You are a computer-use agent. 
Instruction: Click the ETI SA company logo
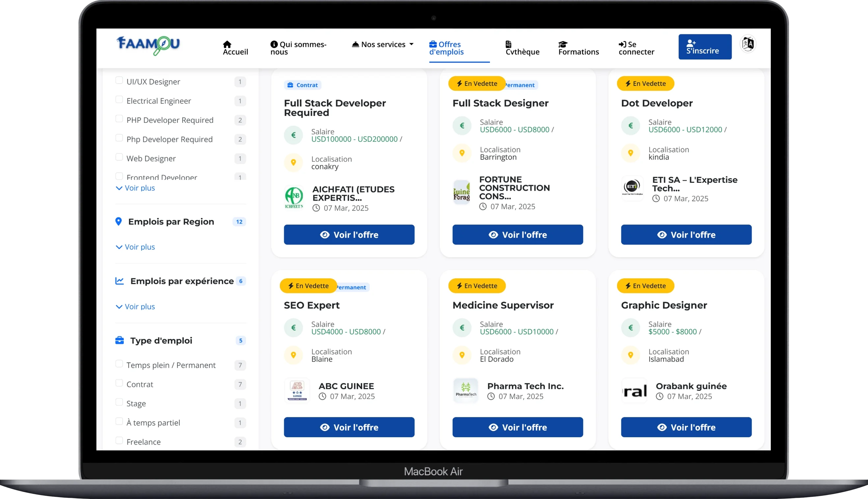click(632, 188)
